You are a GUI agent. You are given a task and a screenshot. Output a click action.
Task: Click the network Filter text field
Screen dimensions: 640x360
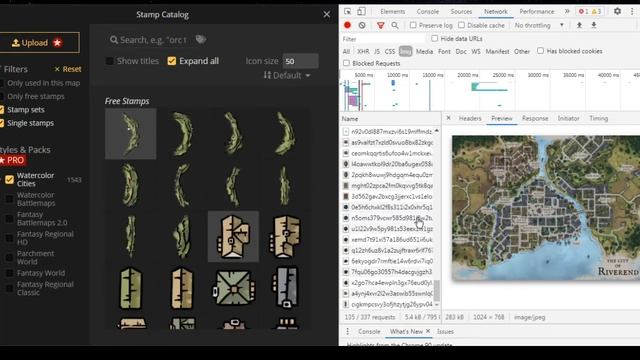coord(382,39)
